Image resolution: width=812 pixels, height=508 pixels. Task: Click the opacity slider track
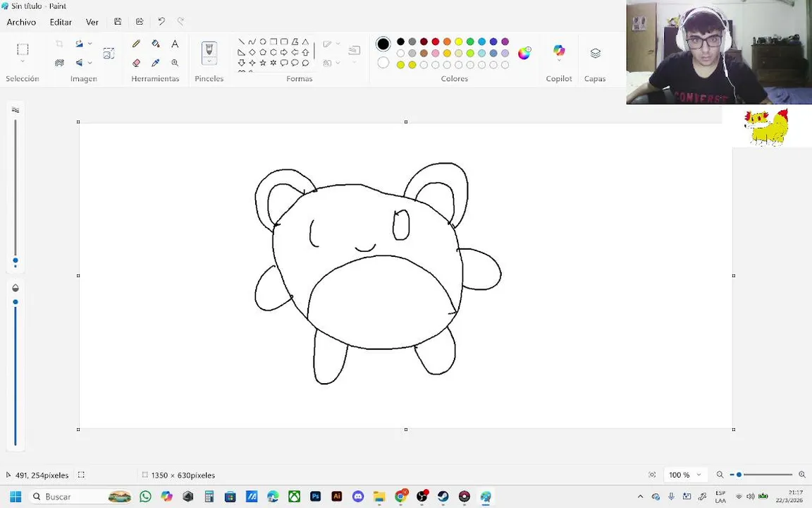(16, 373)
